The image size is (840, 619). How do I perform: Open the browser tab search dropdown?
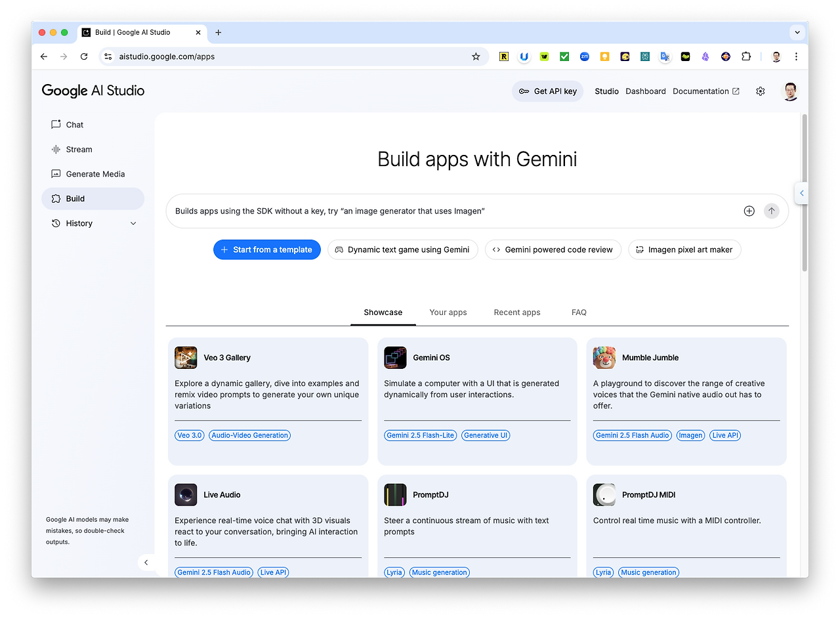tap(797, 32)
